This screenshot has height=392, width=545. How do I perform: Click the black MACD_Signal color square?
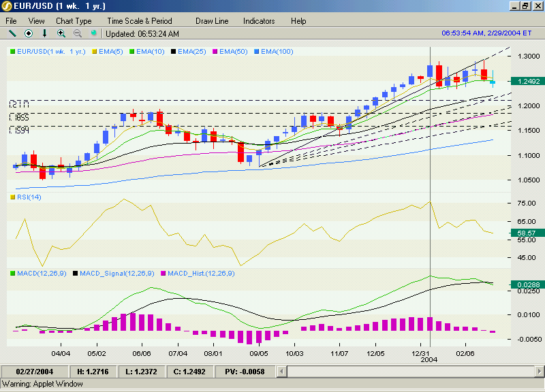point(76,274)
